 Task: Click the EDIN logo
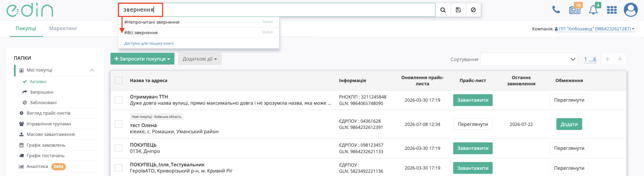(30, 10)
